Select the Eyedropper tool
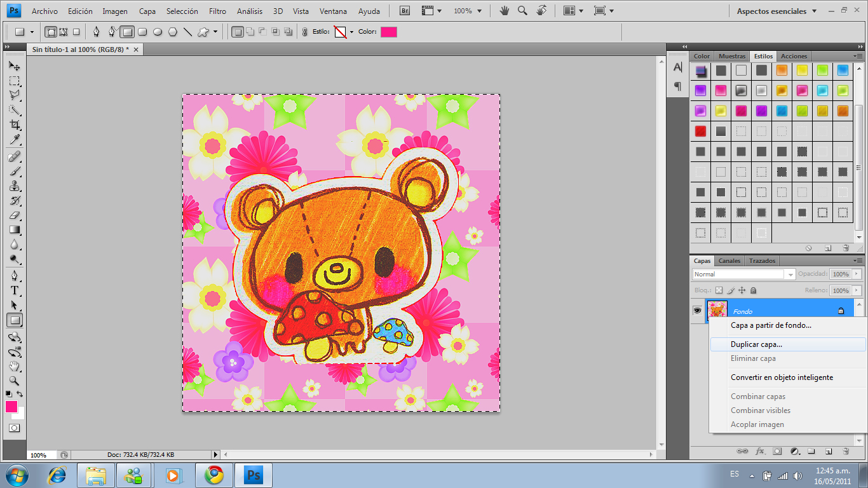Viewport: 868px width, 488px height. (14, 139)
